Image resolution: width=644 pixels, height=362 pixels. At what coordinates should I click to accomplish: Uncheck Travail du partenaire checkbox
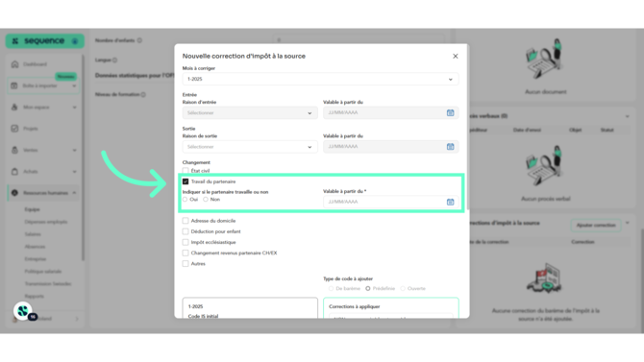(x=186, y=181)
